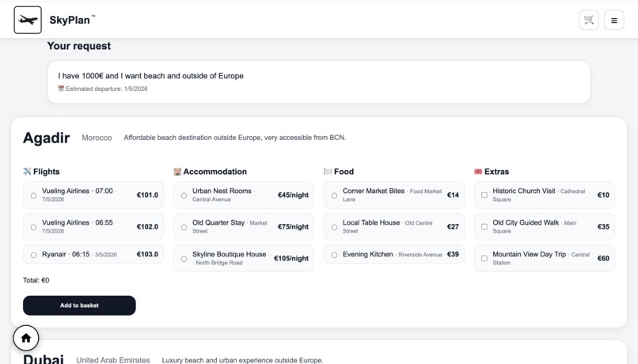Click the €103.0 flight price
This screenshot has width=638, height=364.
click(147, 254)
